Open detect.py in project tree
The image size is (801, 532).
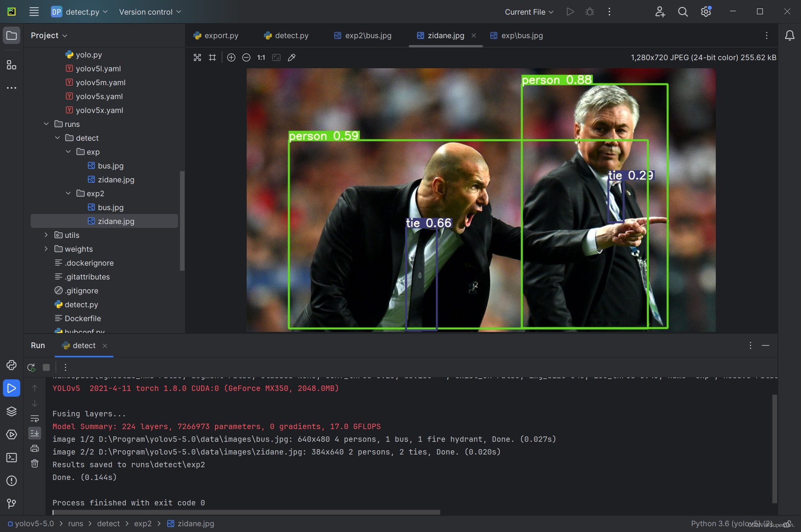pos(81,305)
